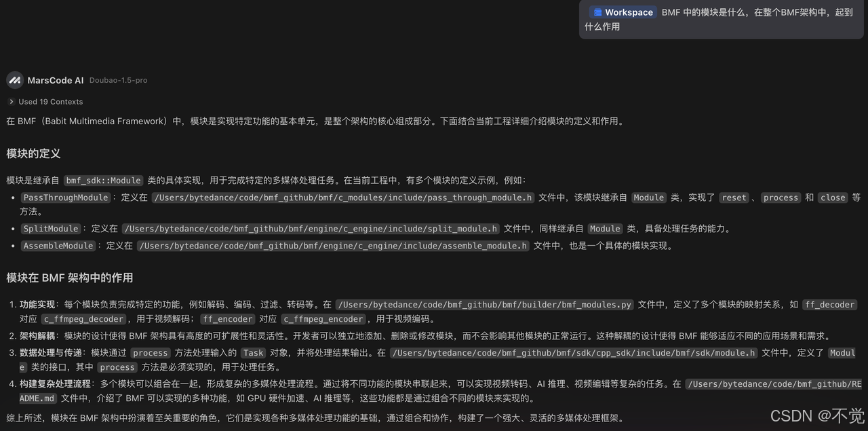Screen dimensions: 868x431
Task: Click the close method code label
Action: pos(833,198)
